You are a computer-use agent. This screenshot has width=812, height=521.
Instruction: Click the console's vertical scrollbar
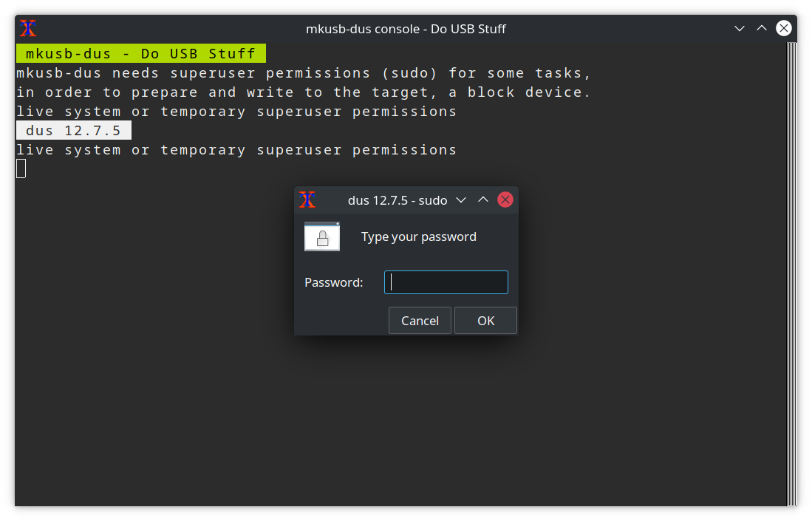click(x=792, y=273)
